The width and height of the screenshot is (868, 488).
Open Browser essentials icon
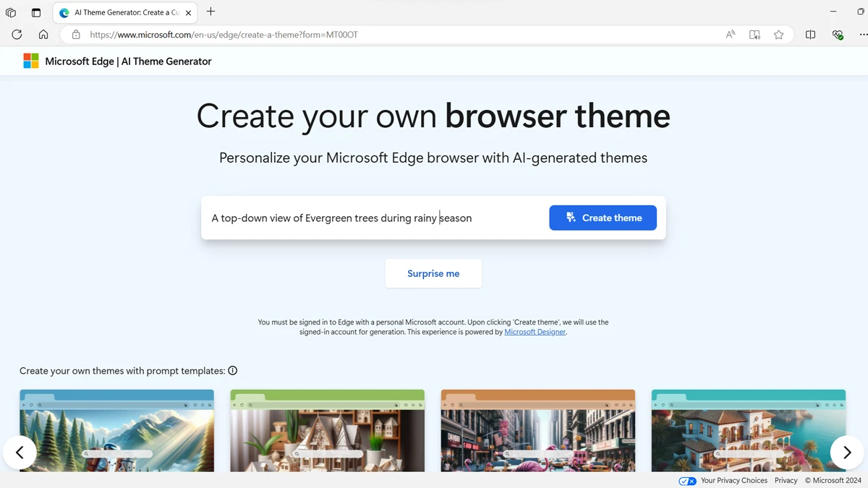click(838, 35)
